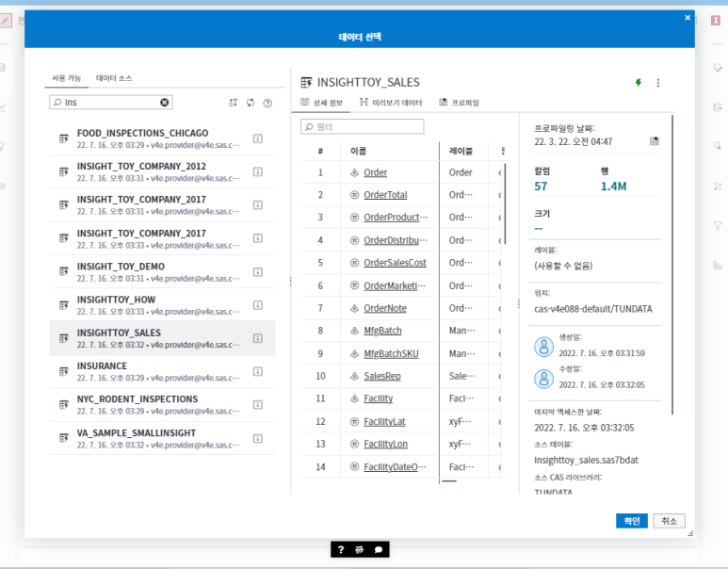The image size is (728, 569).
Task: Open the MfgBatchSKU column link
Action: [391, 353]
